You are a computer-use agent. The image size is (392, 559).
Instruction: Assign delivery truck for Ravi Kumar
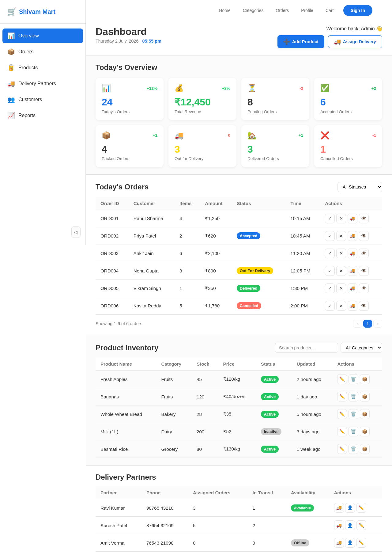pyautogui.click(x=339, y=508)
